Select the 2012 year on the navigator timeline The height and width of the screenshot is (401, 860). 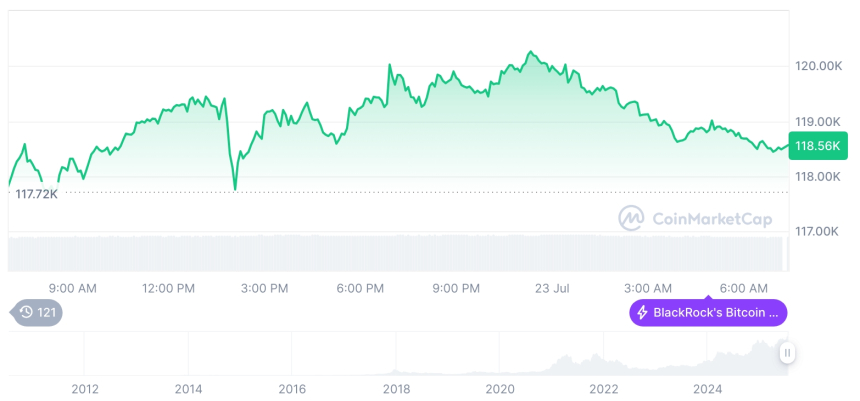pyautogui.click(x=85, y=388)
